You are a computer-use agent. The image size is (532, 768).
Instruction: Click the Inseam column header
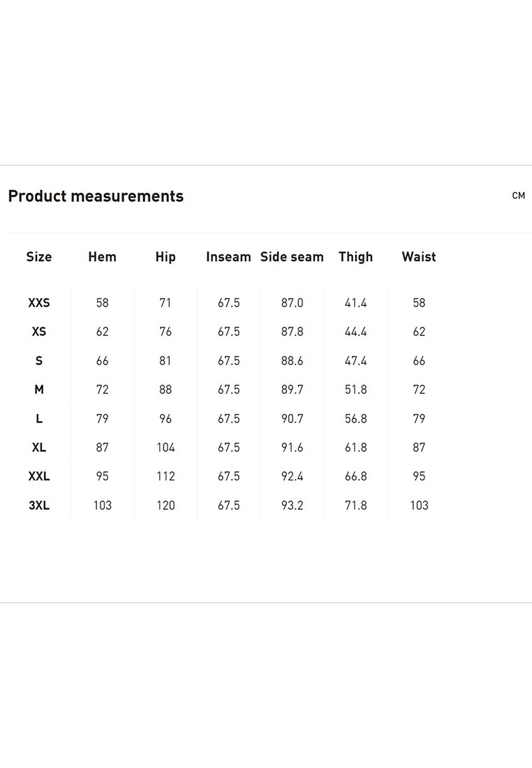tap(228, 257)
